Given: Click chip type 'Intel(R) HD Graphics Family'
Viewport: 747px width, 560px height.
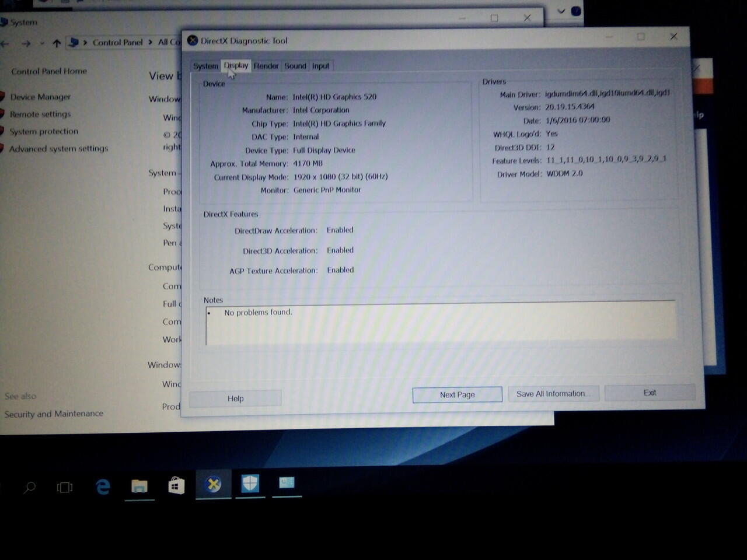Looking at the screenshot, I should pyautogui.click(x=339, y=124).
